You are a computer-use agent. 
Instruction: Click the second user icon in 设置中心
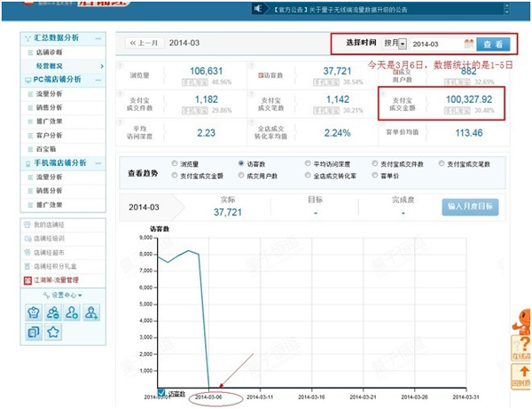[x=53, y=312]
